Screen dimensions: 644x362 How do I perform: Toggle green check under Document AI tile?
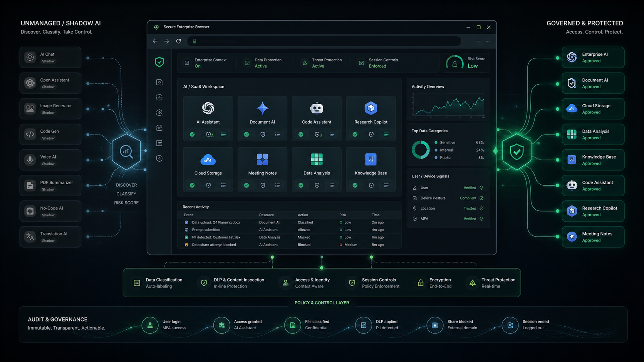(247, 134)
